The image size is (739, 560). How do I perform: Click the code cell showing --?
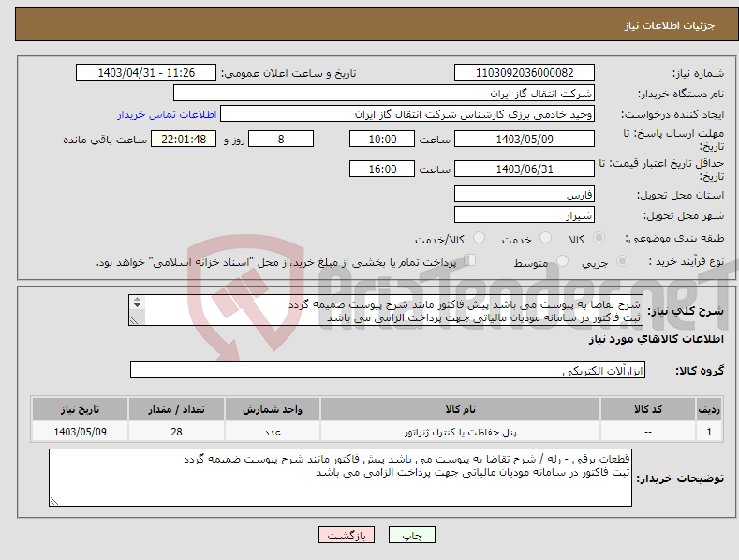[x=648, y=432]
